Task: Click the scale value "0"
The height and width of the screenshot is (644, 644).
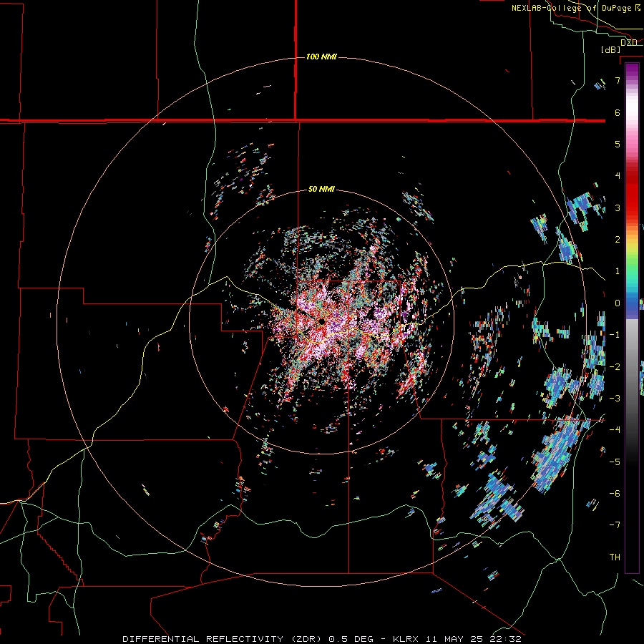Action: point(618,303)
